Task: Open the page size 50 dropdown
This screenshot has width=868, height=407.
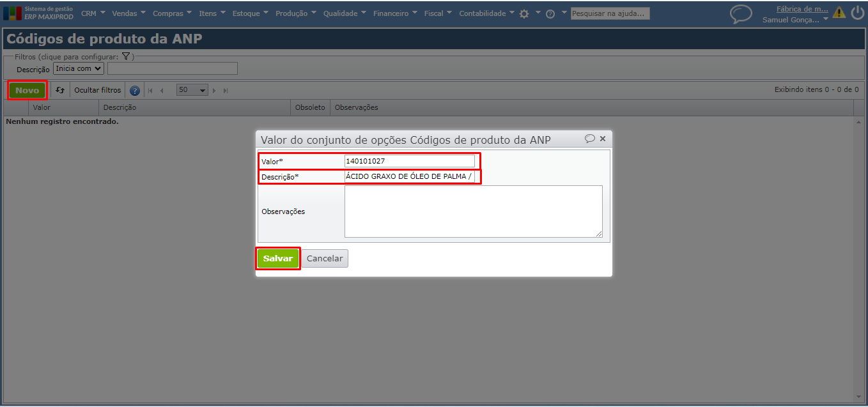Action: (x=192, y=90)
